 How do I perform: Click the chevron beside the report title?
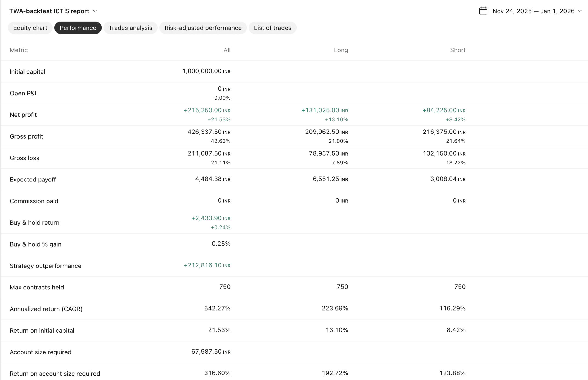[95, 11]
